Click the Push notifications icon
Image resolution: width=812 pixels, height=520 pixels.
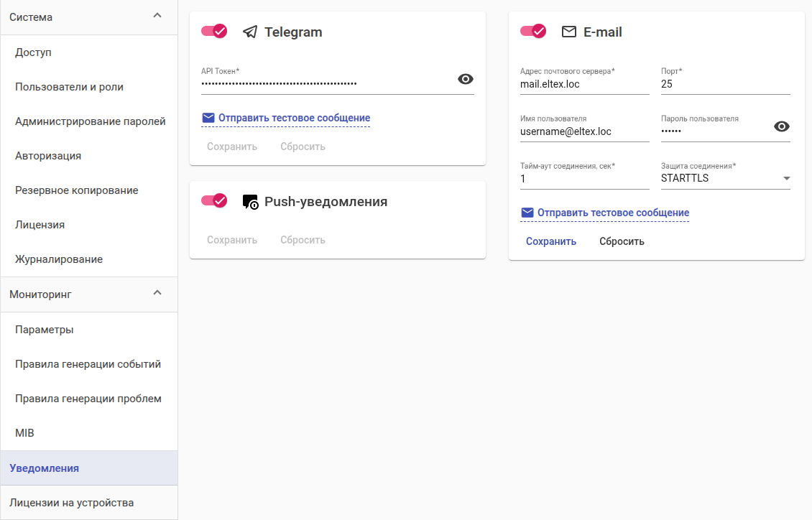pos(250,202)
